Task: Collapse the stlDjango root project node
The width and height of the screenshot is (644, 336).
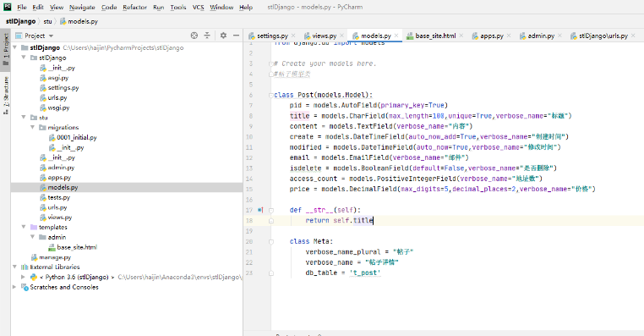Action: [15, 47]
